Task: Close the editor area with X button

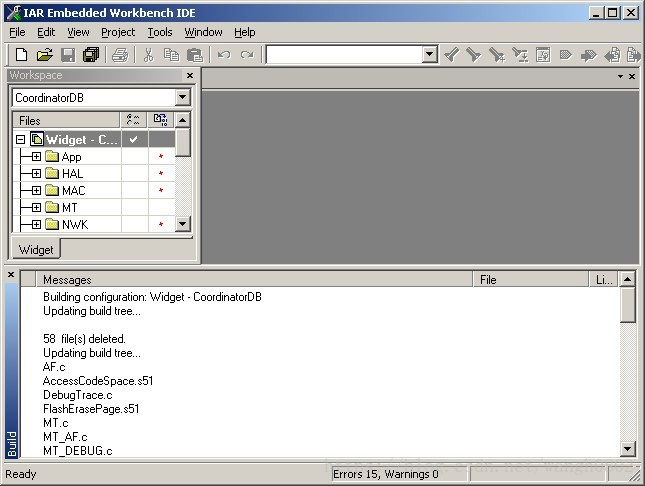Action: 632,77
